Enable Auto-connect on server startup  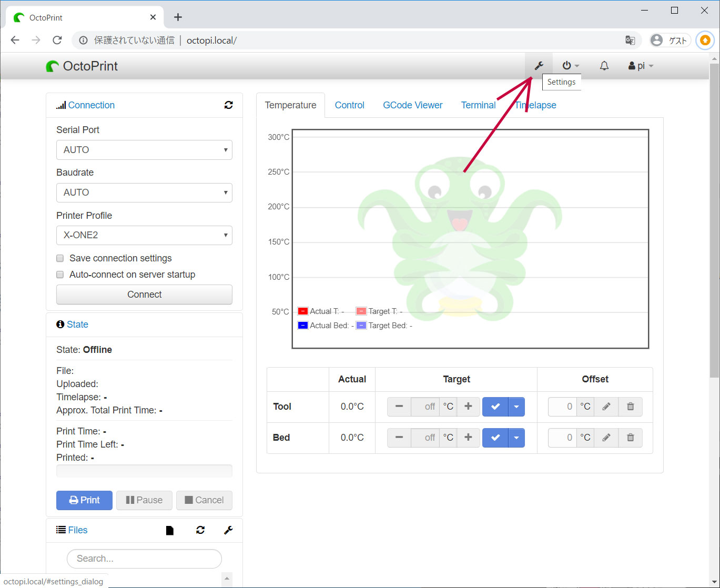tap(60, 275)
